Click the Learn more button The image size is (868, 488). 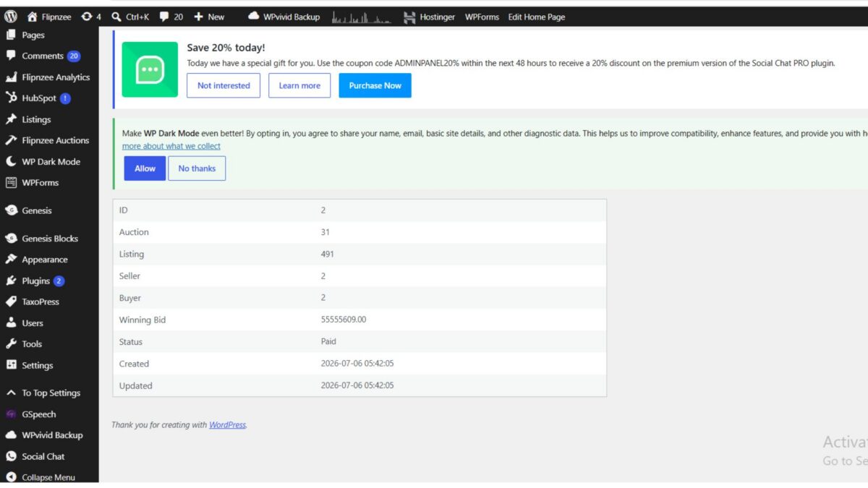click(299, 85)
